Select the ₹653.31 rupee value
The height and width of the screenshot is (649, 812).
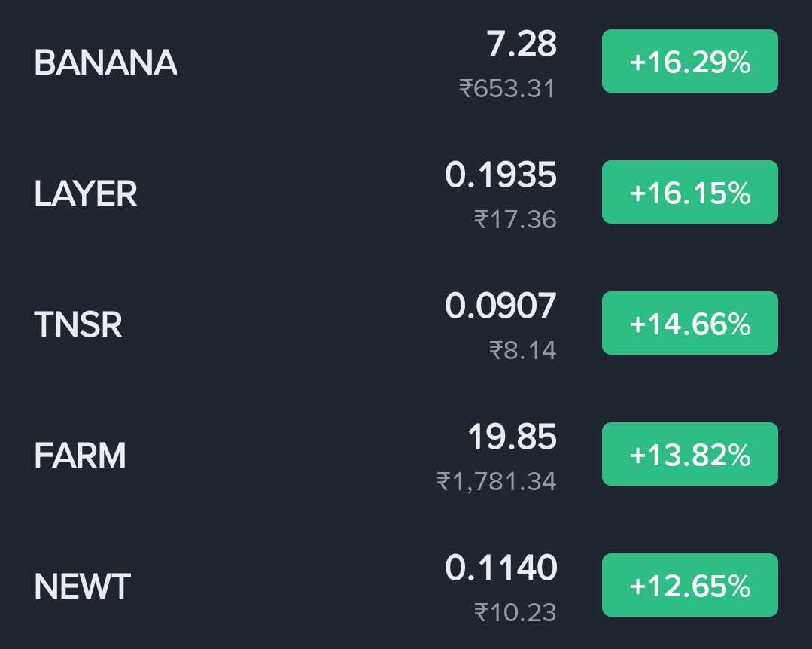coord(507,89)
